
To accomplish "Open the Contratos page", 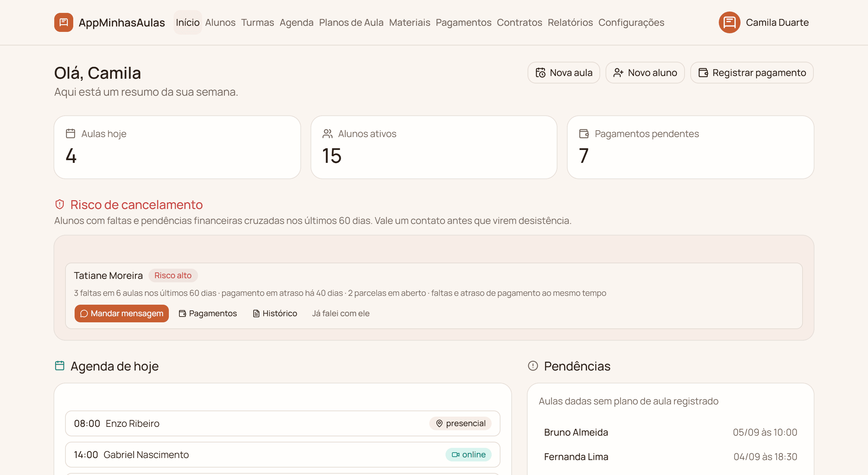I will 519,22.
